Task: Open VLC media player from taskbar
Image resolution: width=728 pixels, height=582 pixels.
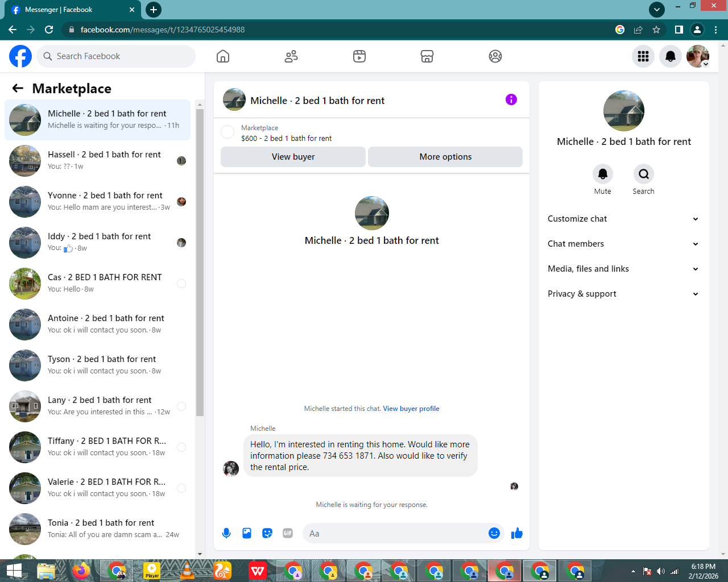Action: [x=187, y=571]
